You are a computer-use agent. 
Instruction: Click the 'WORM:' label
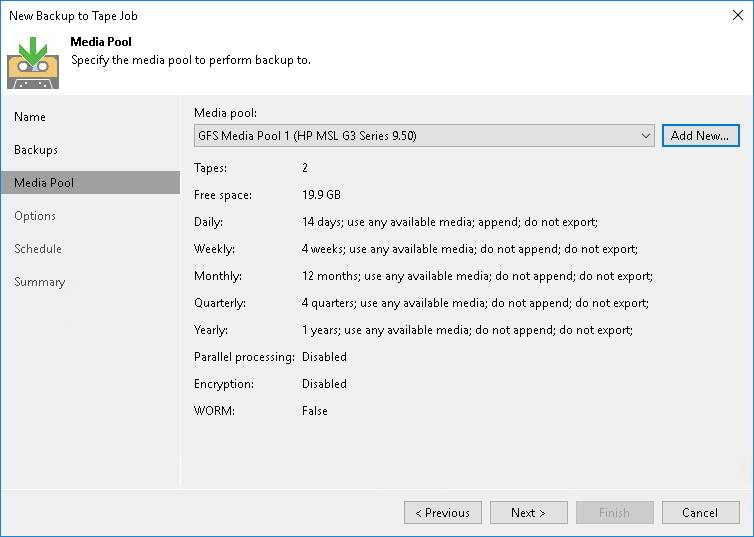pyautogui.click(x=214, y=411)
